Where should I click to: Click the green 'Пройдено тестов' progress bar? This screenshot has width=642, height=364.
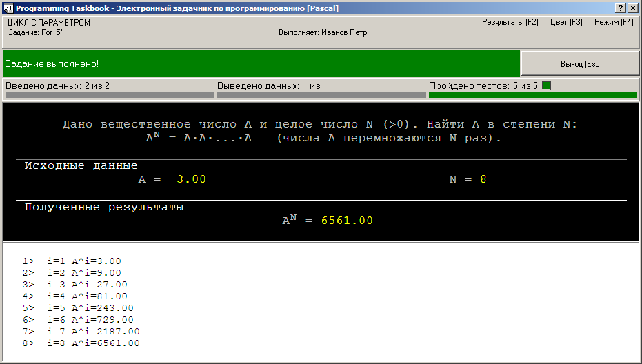[x=532, y=95]
